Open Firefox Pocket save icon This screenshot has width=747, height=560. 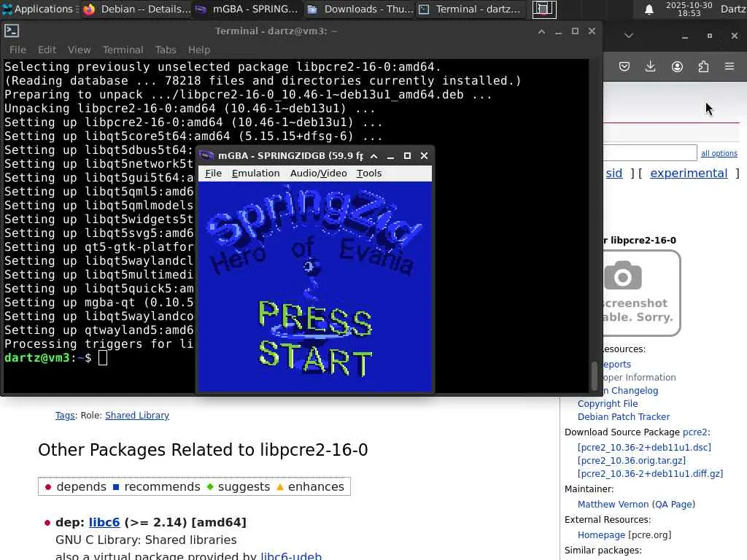coord(624,66)
